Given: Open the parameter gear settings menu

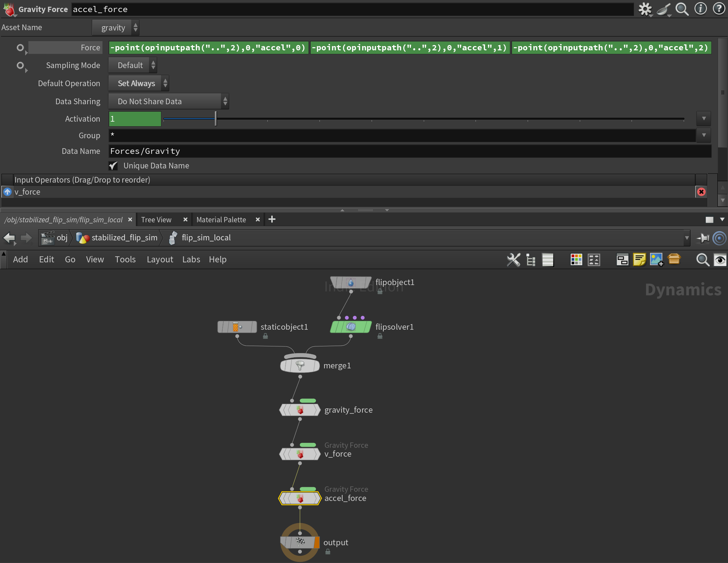Looking at the screenshot, I should point(645,9).
